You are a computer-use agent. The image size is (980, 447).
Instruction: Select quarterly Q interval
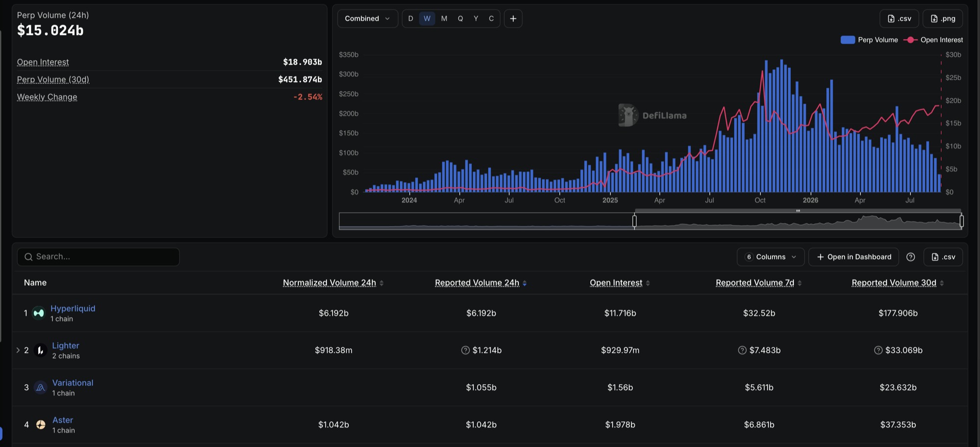coord(460,19)
